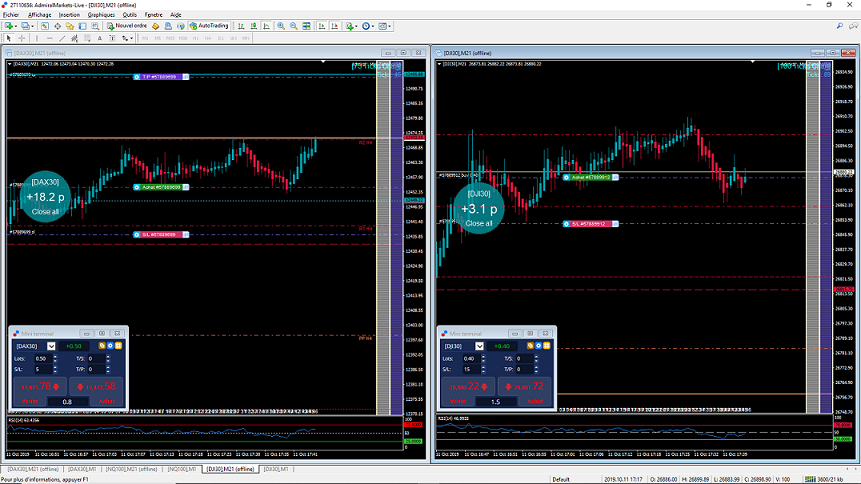This screenshot has width=861, height=484.
Task: Expand the templates dropdown in toolbar
Action: 389,26
